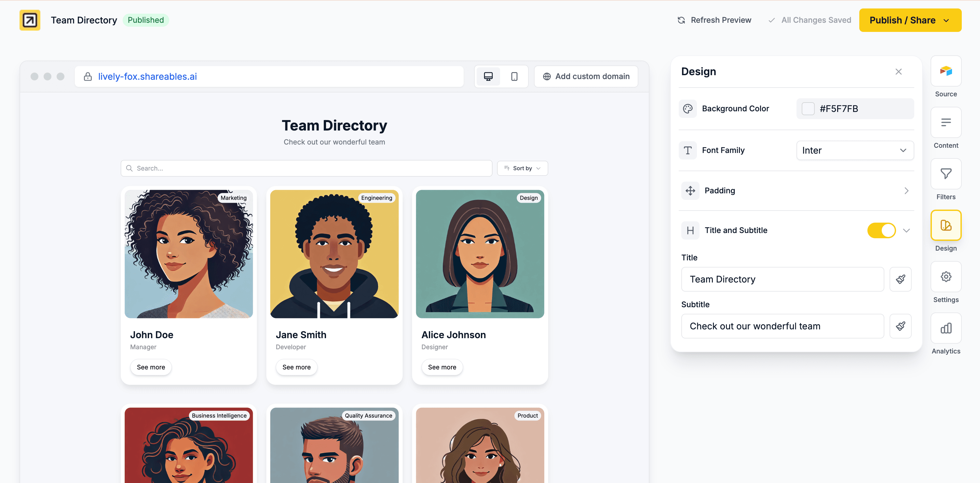Screen dimensions: 980x483
Task: Open the Filters funnel icon
Action: click(x=946, y=174)
